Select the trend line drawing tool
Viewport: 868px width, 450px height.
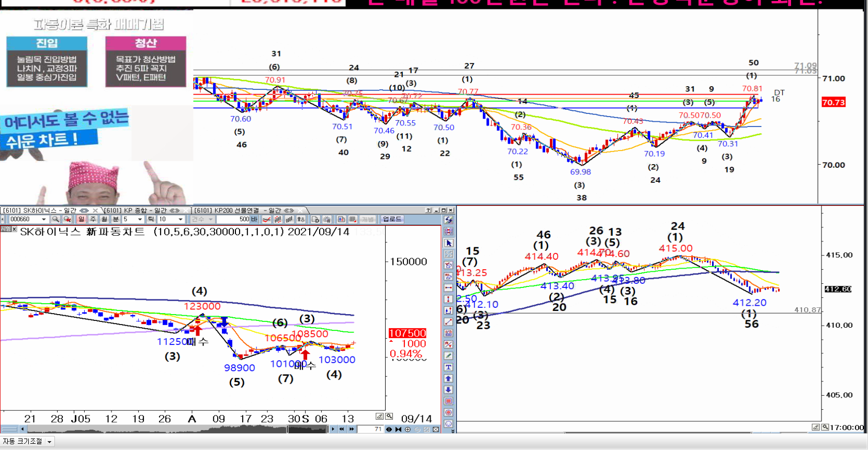click(448, 322)
